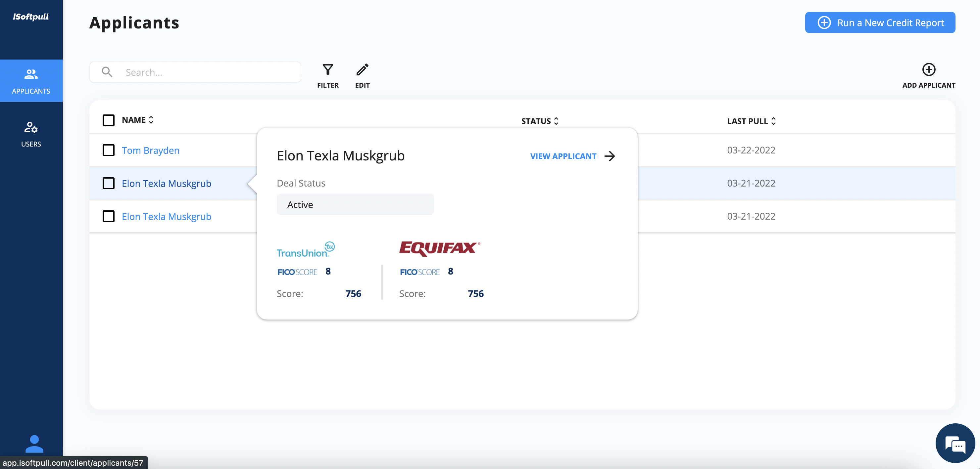Viewport: 980px width, 469px height.
Task: Open the Applicants sidebar tab
Action: pos(31,81)
